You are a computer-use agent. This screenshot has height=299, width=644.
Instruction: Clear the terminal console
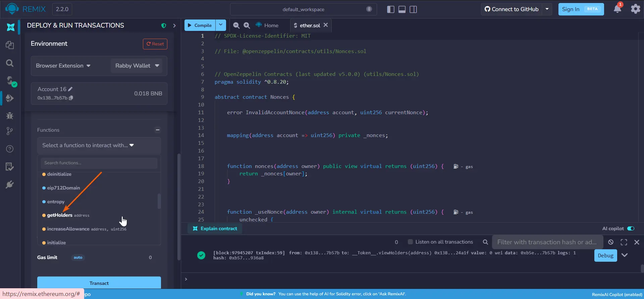point(611,242)
